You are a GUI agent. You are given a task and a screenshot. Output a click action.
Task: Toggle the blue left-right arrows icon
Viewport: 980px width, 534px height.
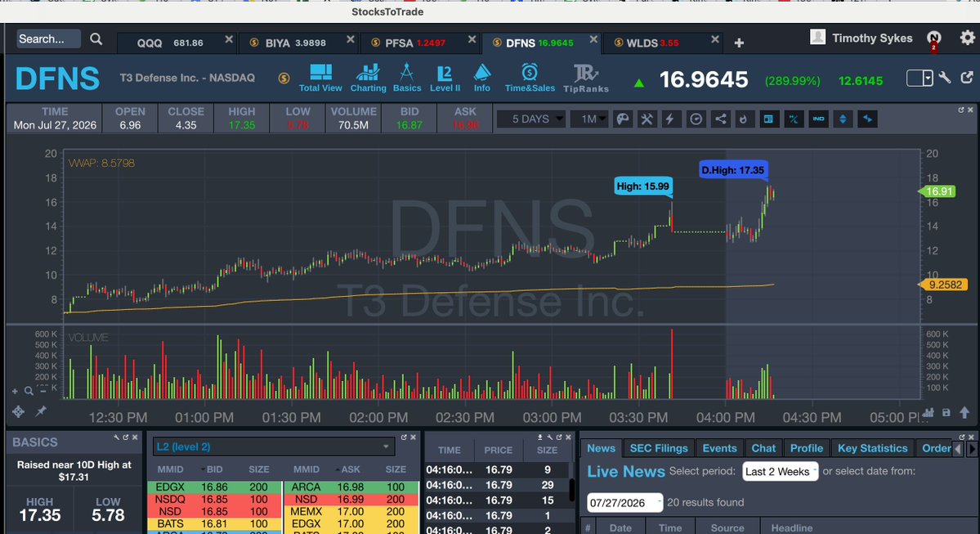point(867,119)
